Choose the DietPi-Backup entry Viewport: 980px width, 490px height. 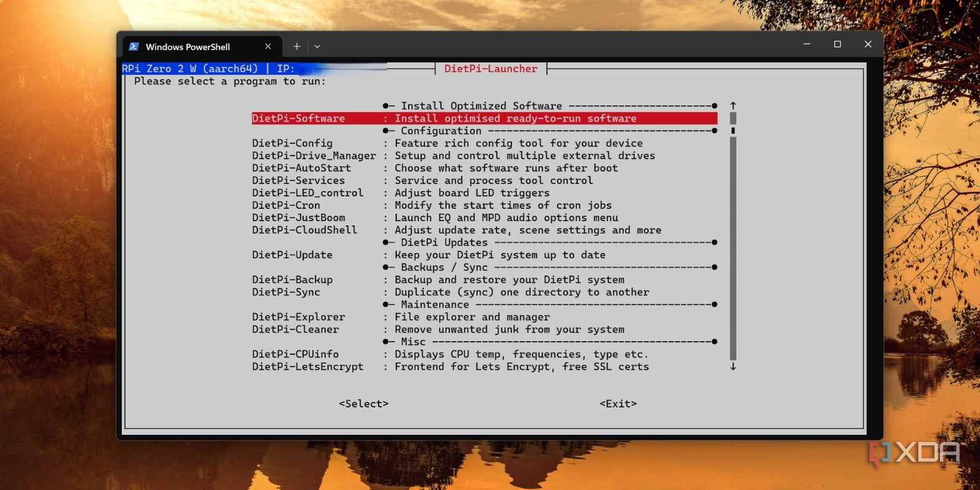[x=438, y=280]
